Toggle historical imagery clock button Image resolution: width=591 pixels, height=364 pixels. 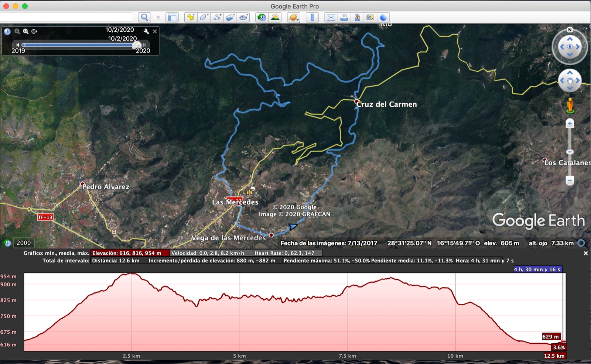click(x=262, y=17)
